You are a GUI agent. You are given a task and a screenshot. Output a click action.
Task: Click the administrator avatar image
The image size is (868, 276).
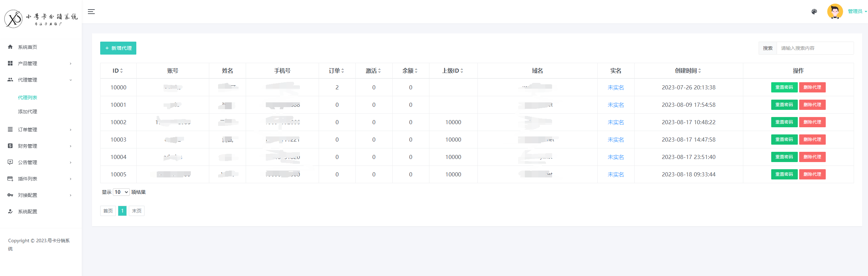[835, 12]
